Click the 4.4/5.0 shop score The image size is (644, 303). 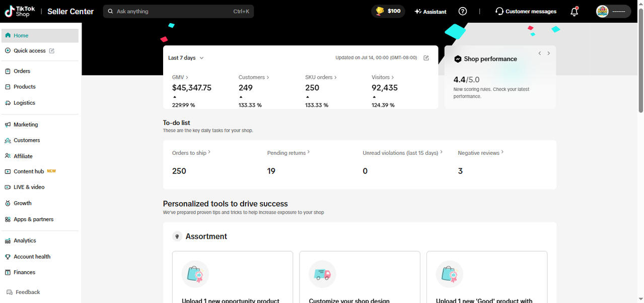click(x=466, y=80)
